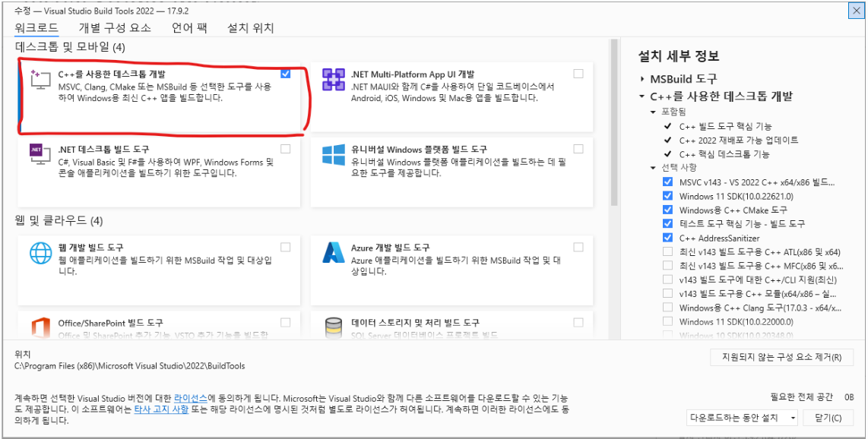Open the 타사 고지 사항 link
This screenshot has height=439, width=868.
point(161,409)
